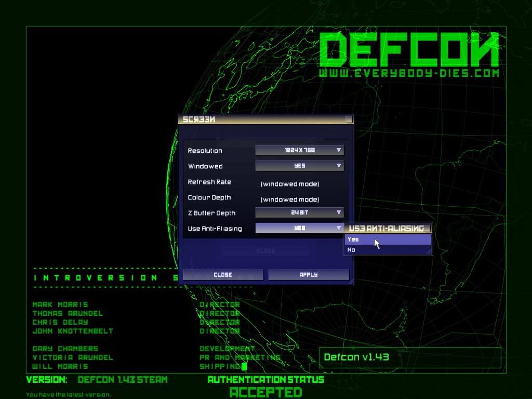Click the www.everybody-dies.com link
532x399 pixels.
(409, 73)
